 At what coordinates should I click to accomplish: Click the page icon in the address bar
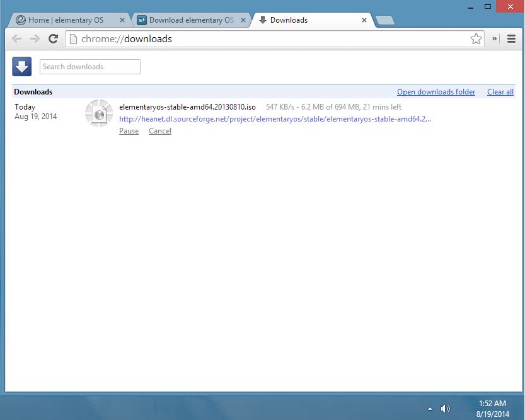coord(73,39)
